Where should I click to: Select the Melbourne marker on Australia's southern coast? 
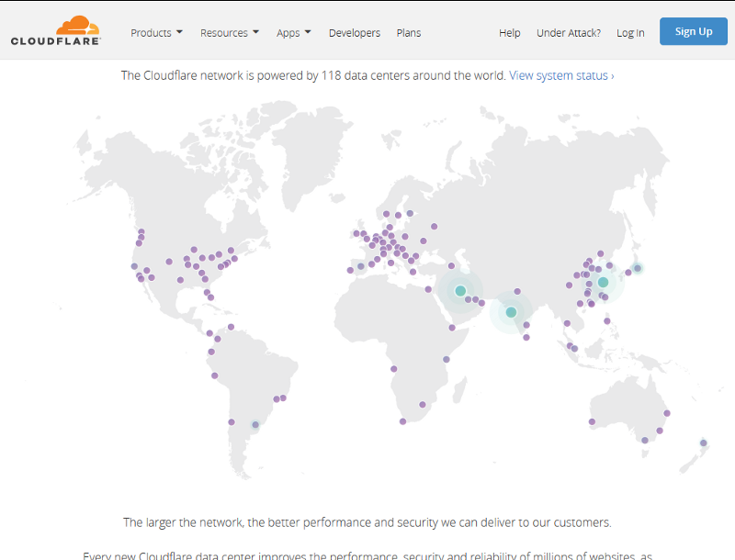645,440
